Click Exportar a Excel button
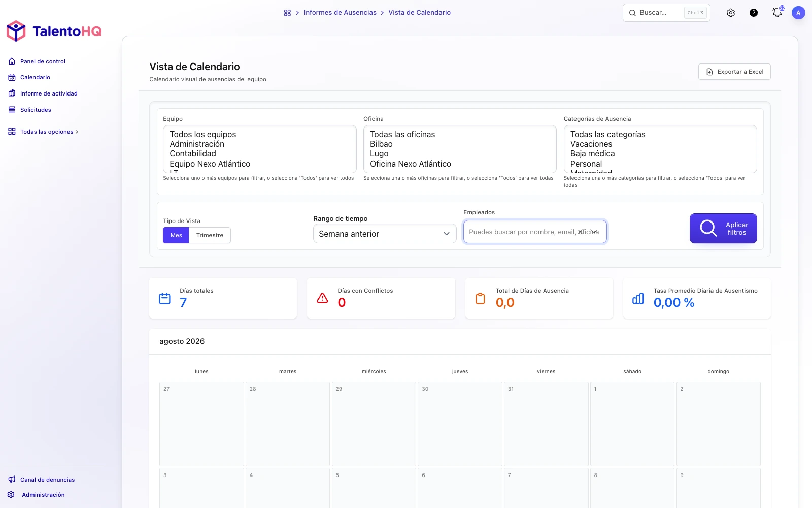The image size is (812, 508). (x=734, y=72)
